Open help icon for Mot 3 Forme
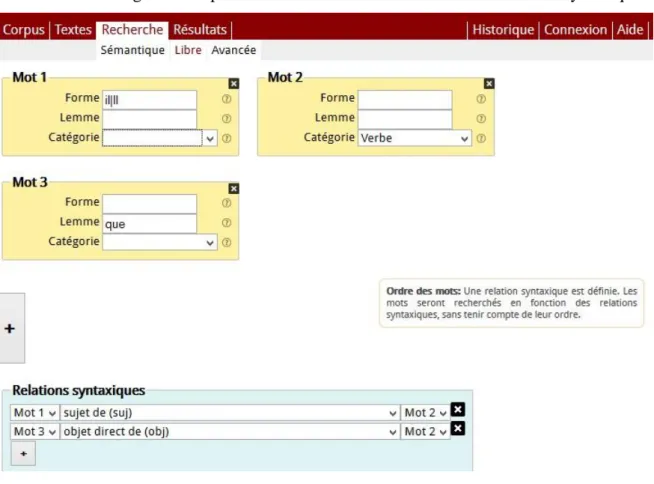This screenshot has height=484, width=654. [226, 203]
